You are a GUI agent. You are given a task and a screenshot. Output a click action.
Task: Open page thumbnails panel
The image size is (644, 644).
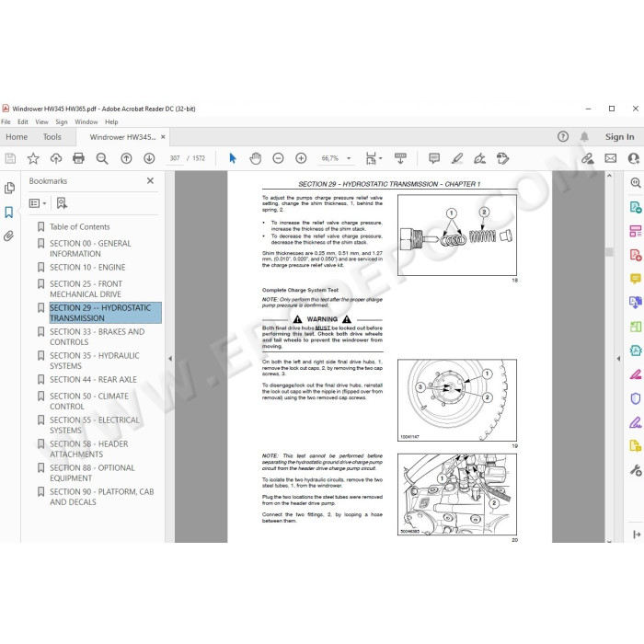coord(9,188)
